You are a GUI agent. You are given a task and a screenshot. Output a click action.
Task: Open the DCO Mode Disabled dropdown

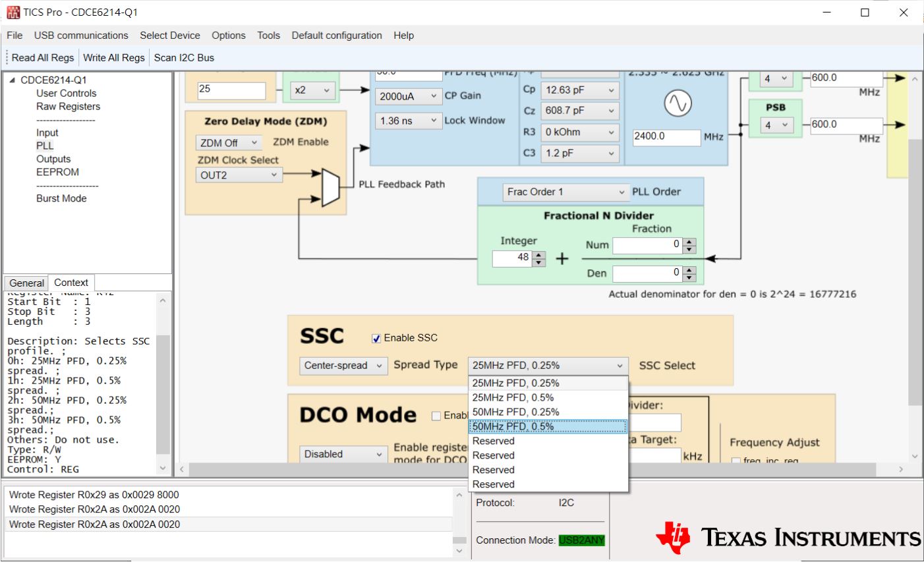[x=343, y=455]
